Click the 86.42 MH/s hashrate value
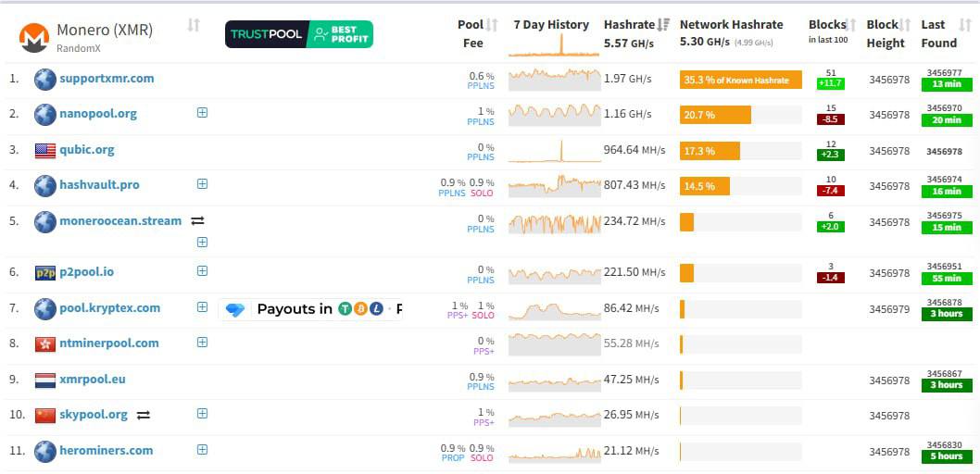 pos(631,308)
